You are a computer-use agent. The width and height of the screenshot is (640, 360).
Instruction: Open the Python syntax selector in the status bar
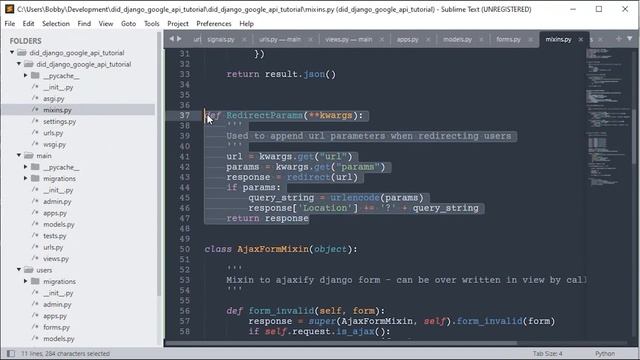click(605, 353)
